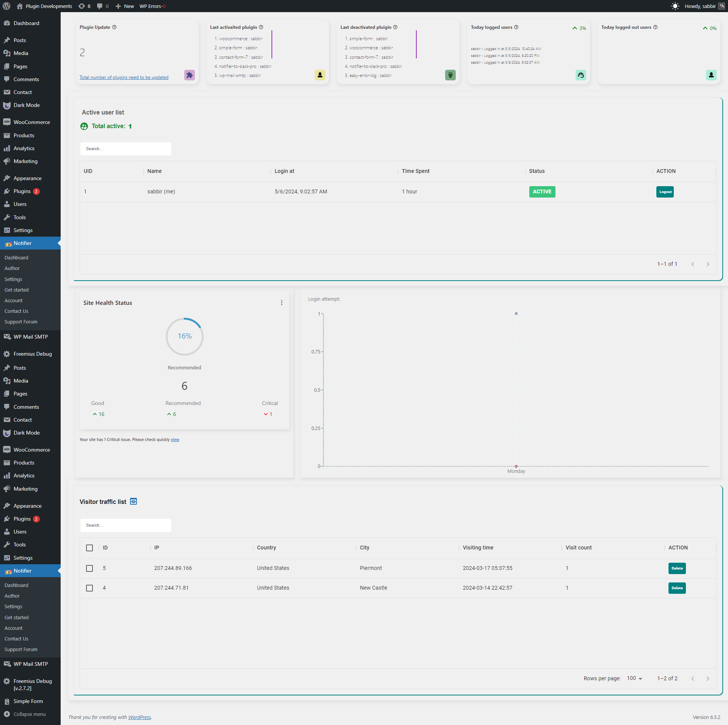Click the Monday label on Login attempt chart
Screen dimensions: 728x725
[x=516, y=471]
